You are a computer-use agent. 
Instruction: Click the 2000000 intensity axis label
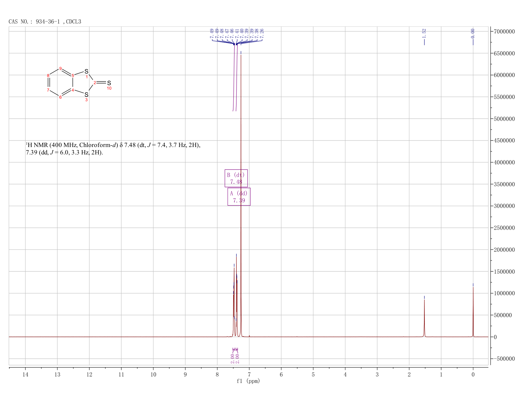point(504,250)
